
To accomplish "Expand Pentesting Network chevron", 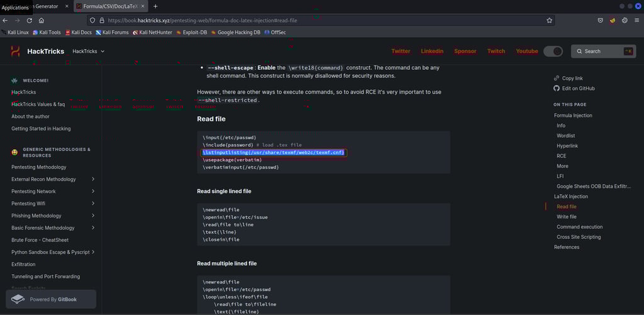I will pos(93,191).
